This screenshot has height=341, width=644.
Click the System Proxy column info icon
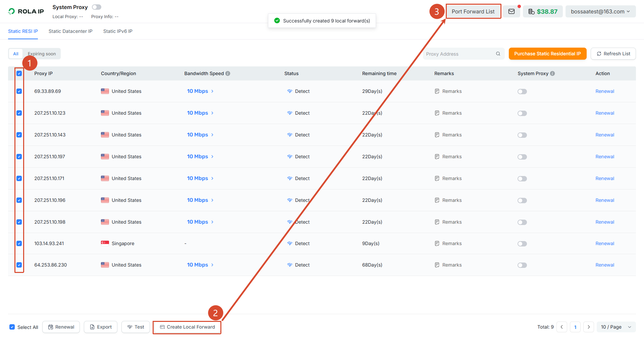[552, 73]
